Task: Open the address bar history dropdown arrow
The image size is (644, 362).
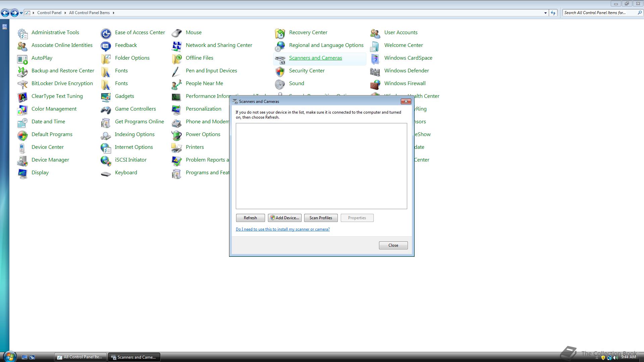Action: 545,13
